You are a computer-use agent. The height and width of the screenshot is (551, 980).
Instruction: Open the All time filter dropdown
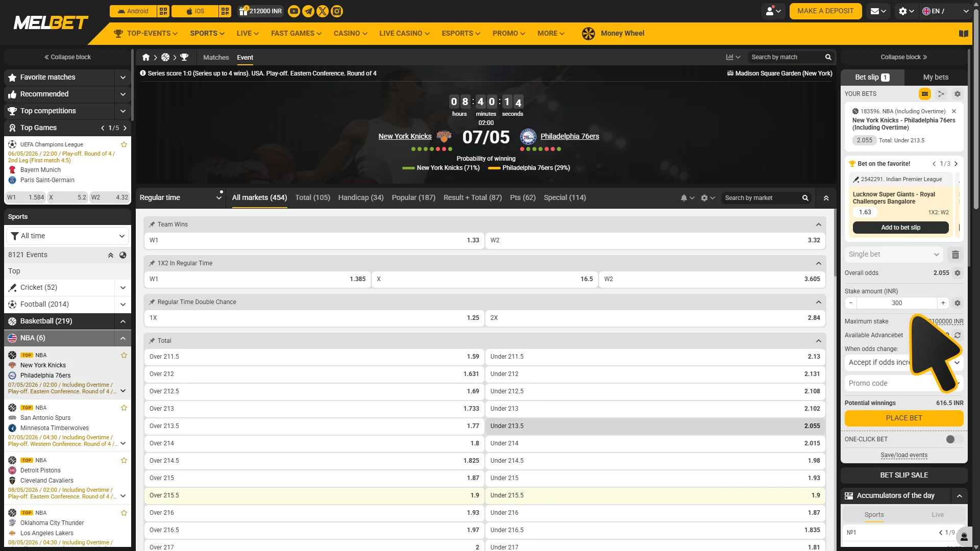67,236
